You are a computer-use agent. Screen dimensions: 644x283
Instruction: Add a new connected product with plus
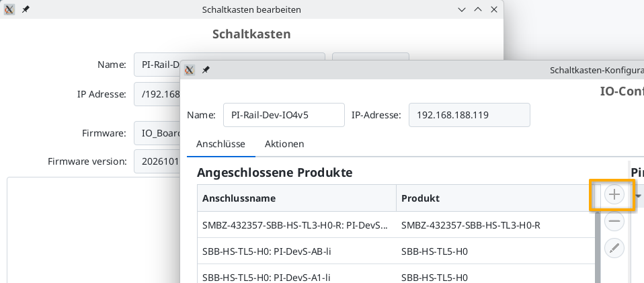coord(614,195)
